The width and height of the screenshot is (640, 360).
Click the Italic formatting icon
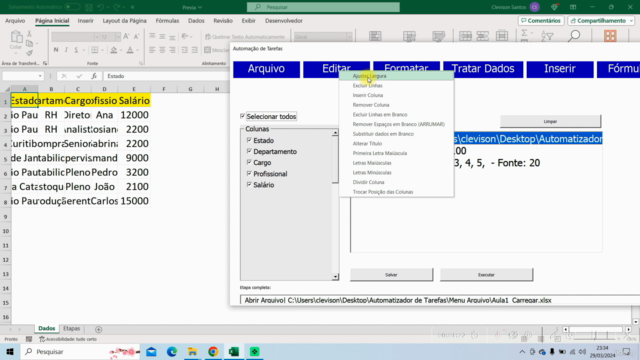[x=66, y=50]
